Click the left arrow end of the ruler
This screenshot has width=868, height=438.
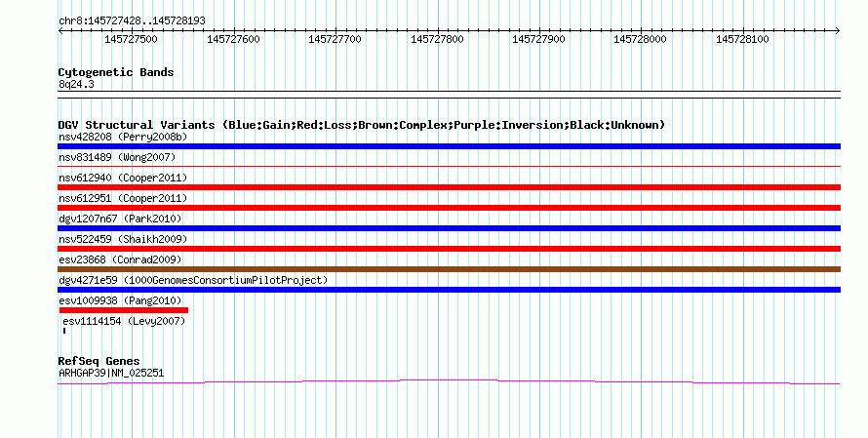[60, 31]
